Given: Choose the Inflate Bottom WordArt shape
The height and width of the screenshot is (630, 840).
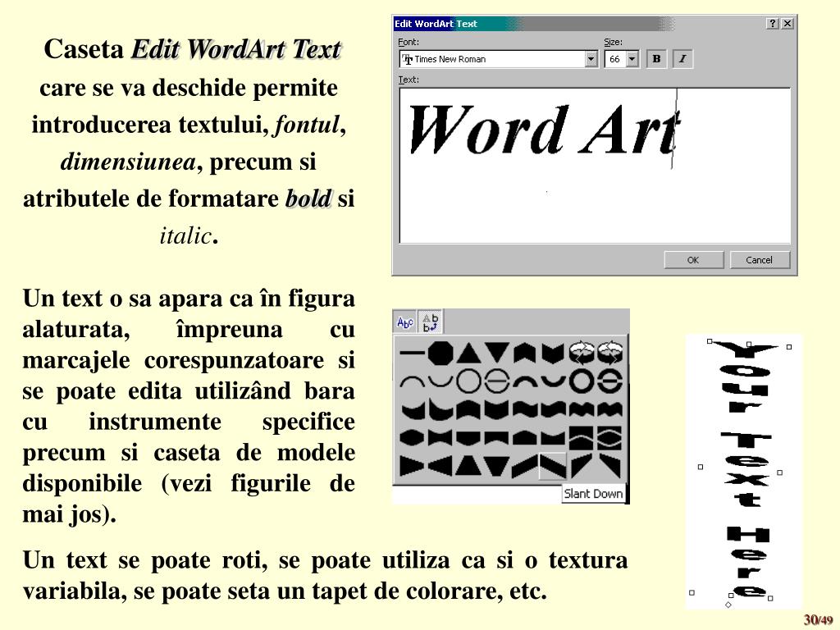Looking at the screenshot, I should click(x=468, y=438).
